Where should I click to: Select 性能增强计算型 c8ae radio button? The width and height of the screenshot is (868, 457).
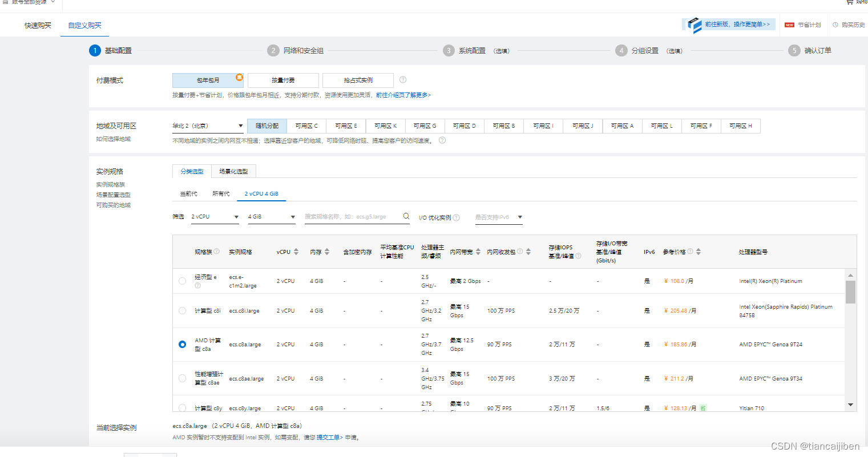point(182,378)
